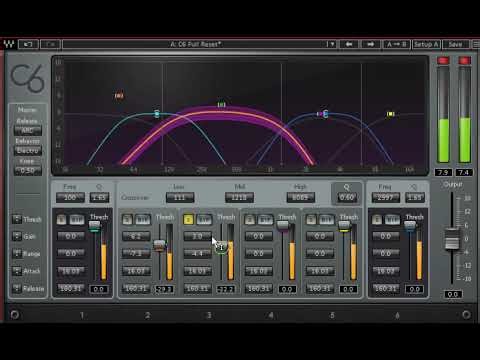Click the C6 plugin logo
Image resolution: width=480 pixels, height=360 pixels.
coord(27,79)
